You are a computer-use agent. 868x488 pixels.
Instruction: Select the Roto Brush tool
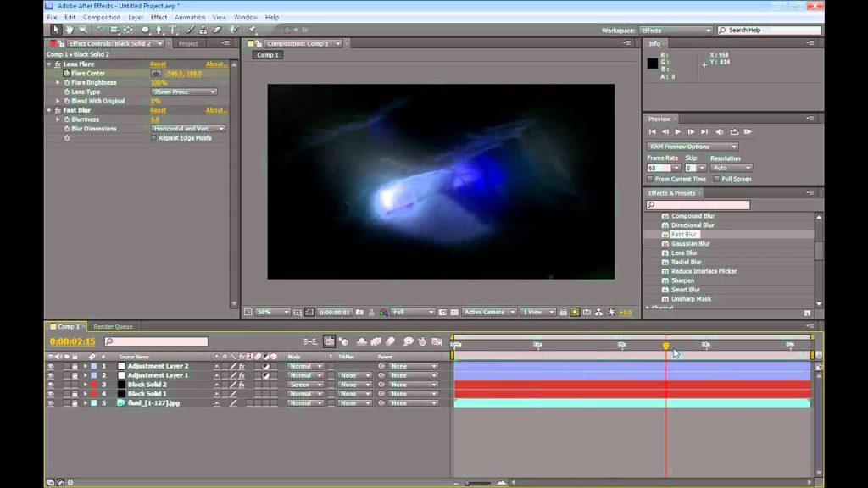235,30
